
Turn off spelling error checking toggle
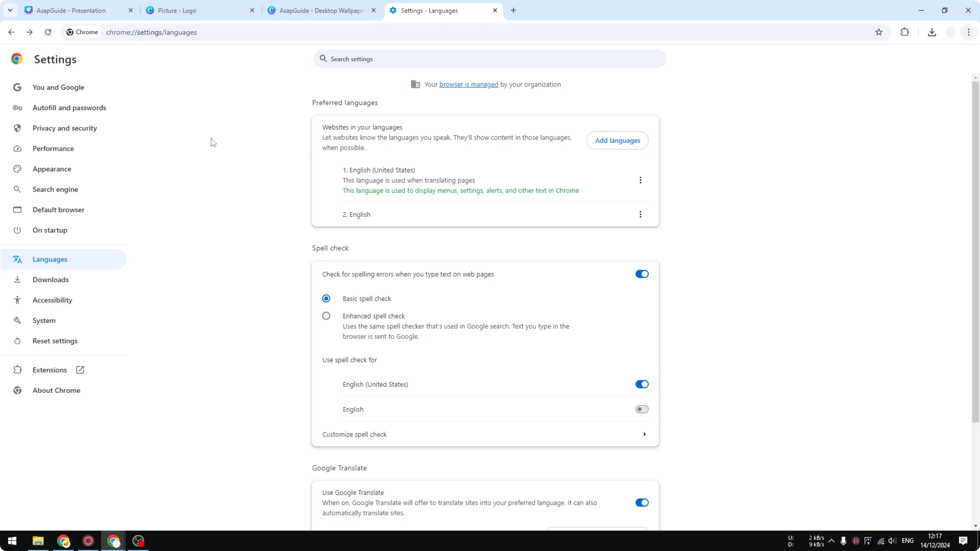click(x=642, y=274)
